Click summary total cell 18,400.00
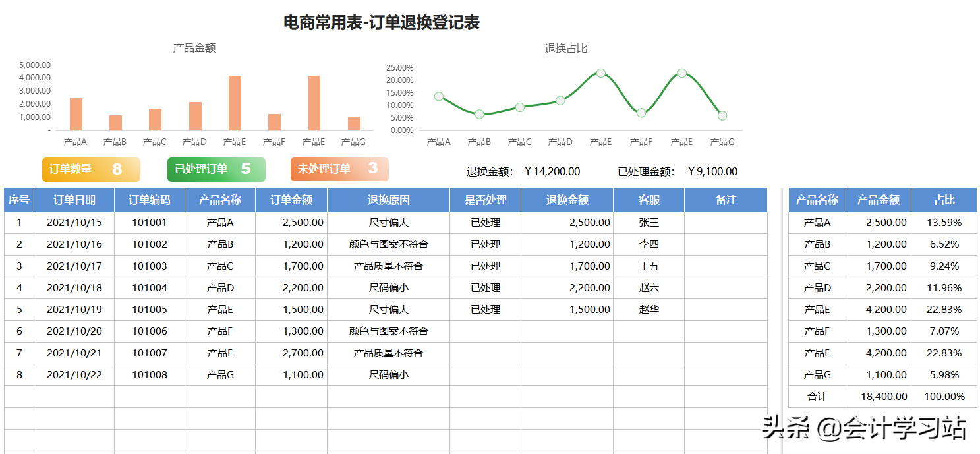Viewport: 980px width, 454px height. [879, 397]
